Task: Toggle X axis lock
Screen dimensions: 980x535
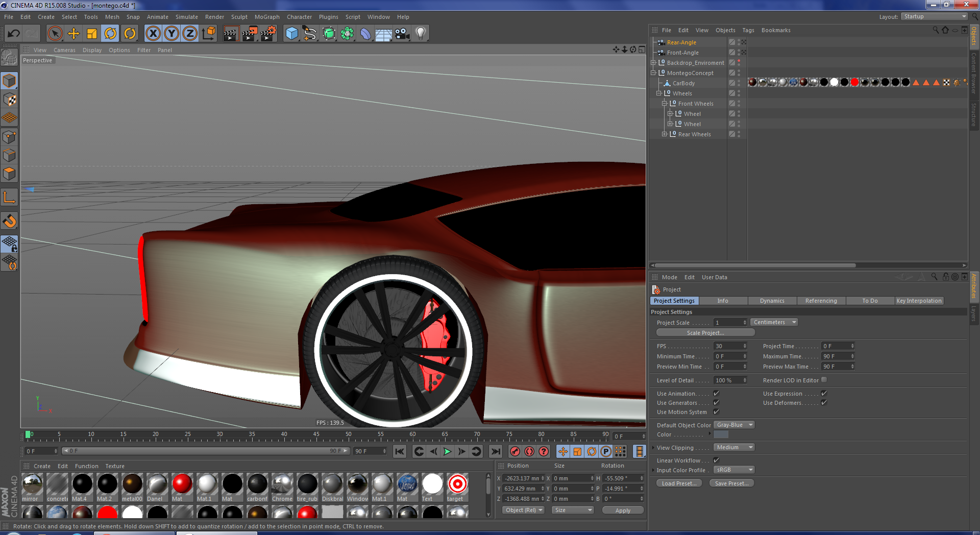Action: pos(153,34)
